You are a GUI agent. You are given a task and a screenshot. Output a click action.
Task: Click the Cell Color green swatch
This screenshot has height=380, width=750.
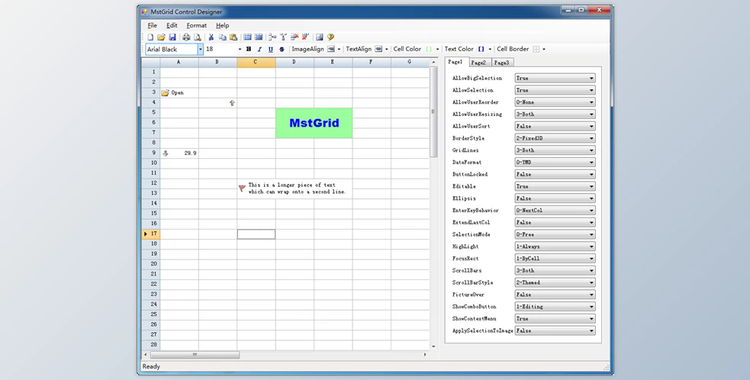(x=429, y=49)
